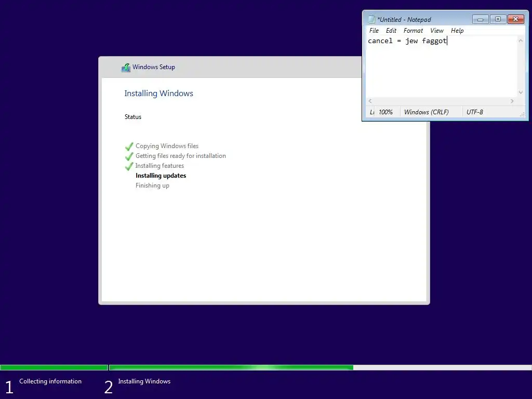Screen dimensions: 532x399
Task: Click the Notepad scroll left arrow
Action: 370,101
